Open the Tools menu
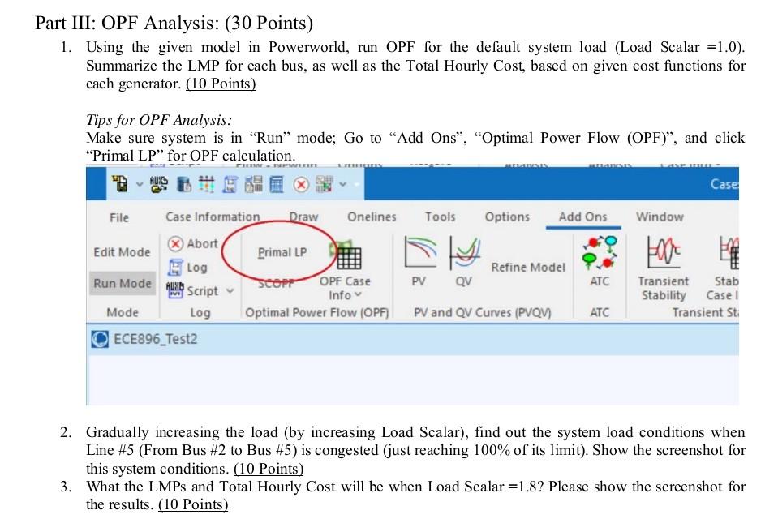Screen dimensions: 778x532 441,217
